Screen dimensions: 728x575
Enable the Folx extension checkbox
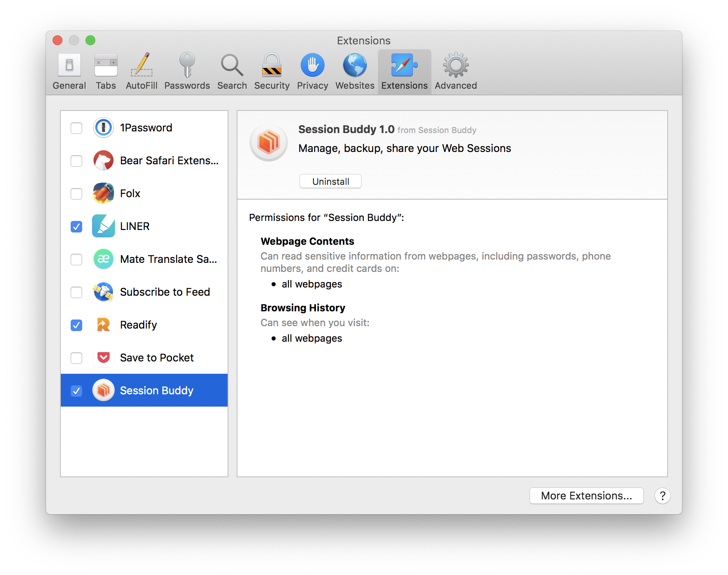click(x=76, y=194)
